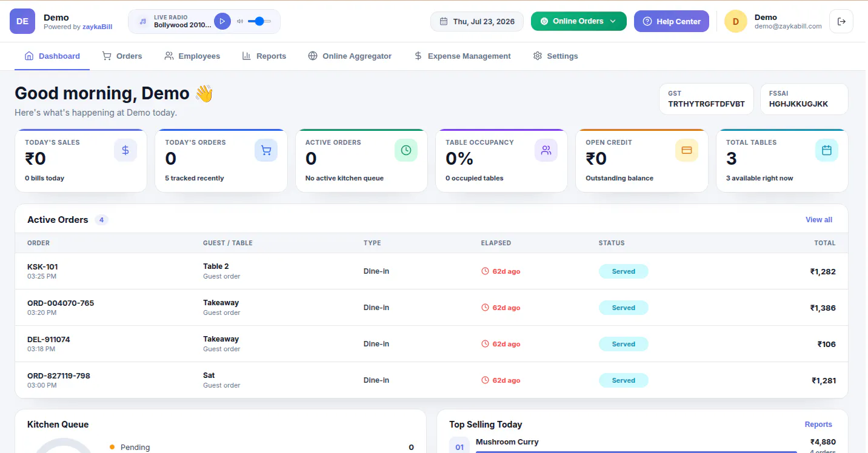Click the Elapsed column header
The width and height of the screenshot is (868, 453).
pyautogui.click(x=496, y=243)
